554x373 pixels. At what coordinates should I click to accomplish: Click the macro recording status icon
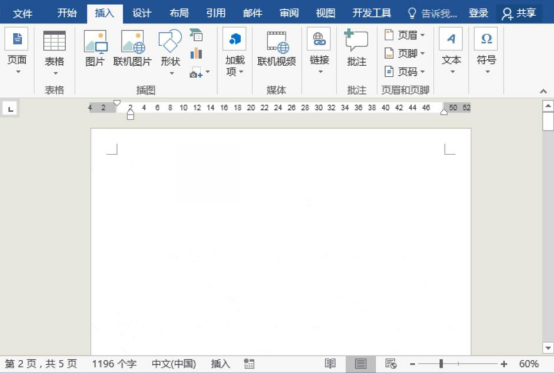249,363
